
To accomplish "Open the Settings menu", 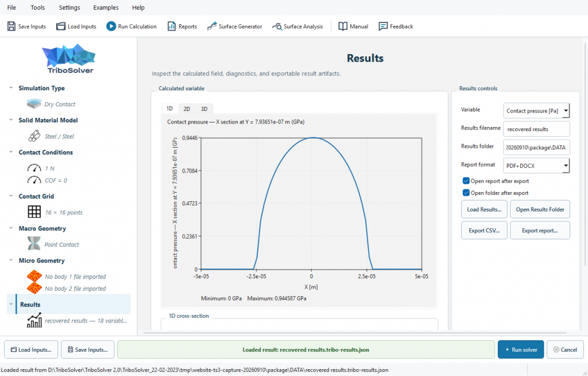I will pyautogui.click(x=69, y=7).
